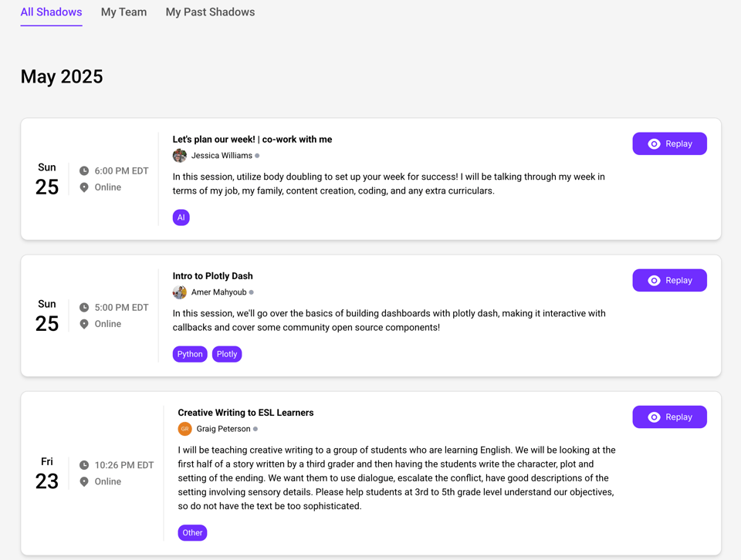The height and width of the screenshot is (560, 741).
Task: Filter by the Plotly tag
Action: 227,354
